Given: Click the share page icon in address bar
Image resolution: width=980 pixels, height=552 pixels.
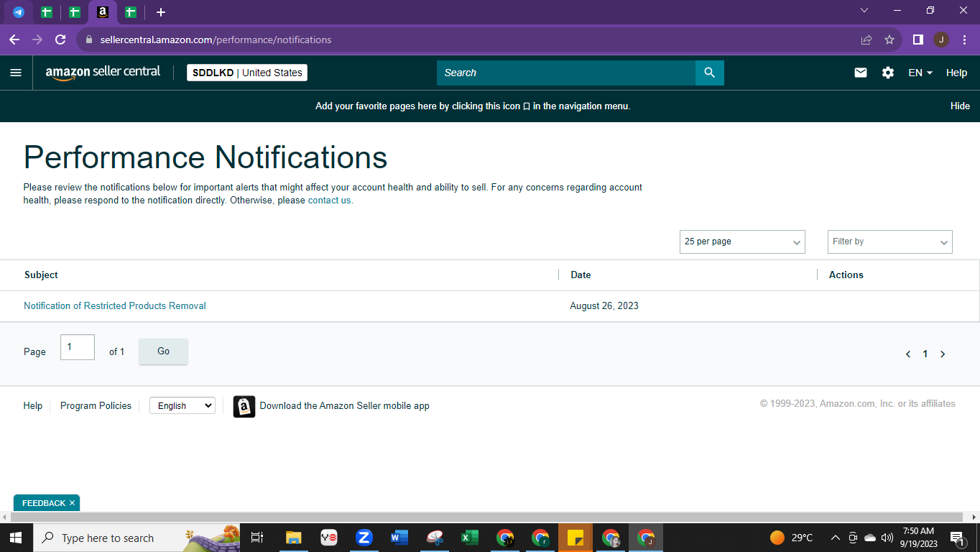Looking at the screenshot, I should 866,40.
